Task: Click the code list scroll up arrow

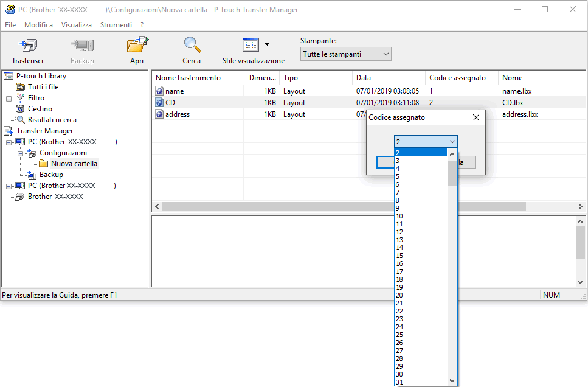Action: point(452,155)
